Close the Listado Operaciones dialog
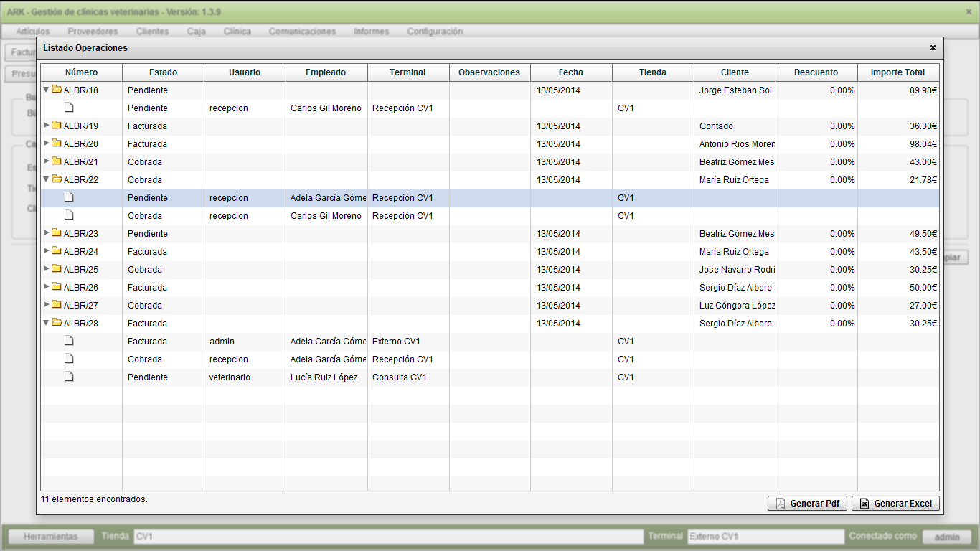Screen dimensions: 980x551 point(933,48)
